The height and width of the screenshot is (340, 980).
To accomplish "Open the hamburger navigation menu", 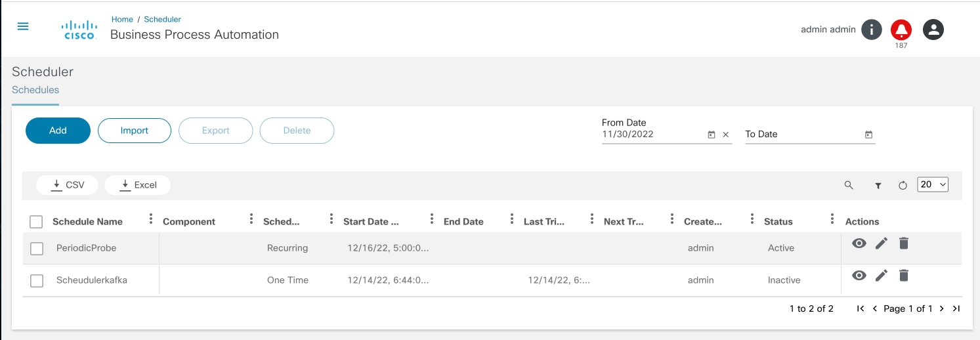I will (23, 26).
